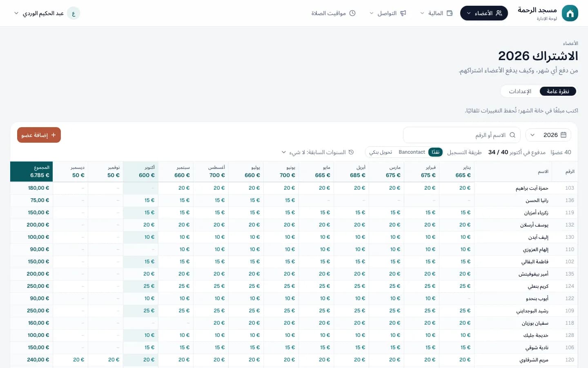The width and height of the screenshot is (588, 368).
Task: Open the الأعضاء navigation dropdown
Action: pyautogui.click(x=484, y=13)
